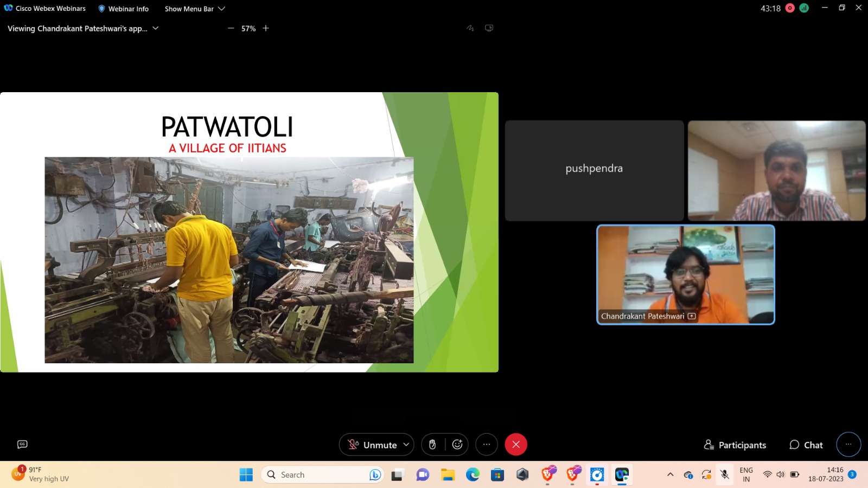Launch the Webex app from the taskbar
The width and height of the screenshot is (868, 488).
[x=622, y=474]
